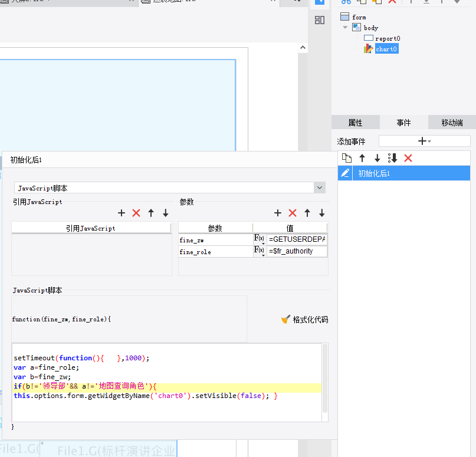
Task: Click the 格式化代码 button
Action: point(304,320)
